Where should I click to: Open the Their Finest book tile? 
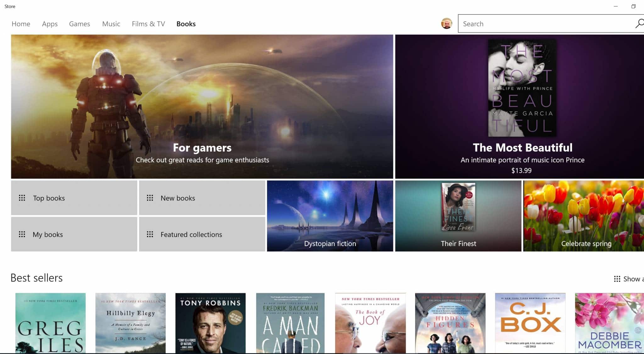click(458, 216)
